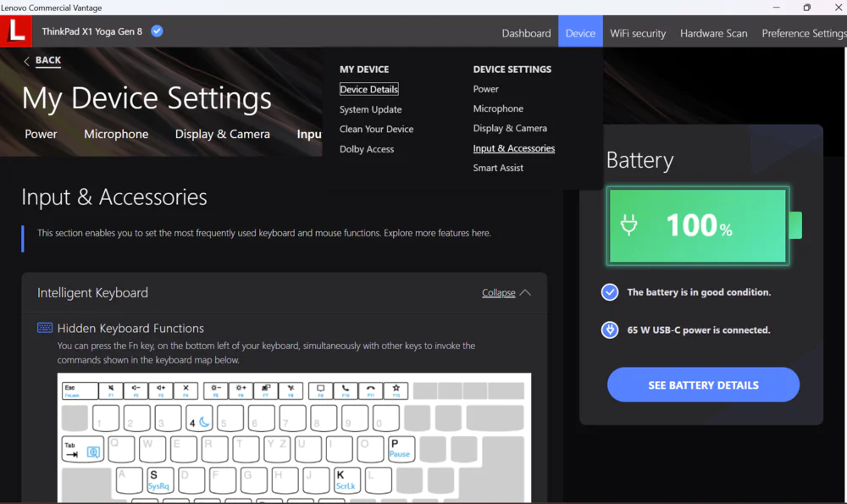847x504 pixels.
Task: Restore down the Lenovo Commercial Vantage window
Action: (x=806, y=8)
